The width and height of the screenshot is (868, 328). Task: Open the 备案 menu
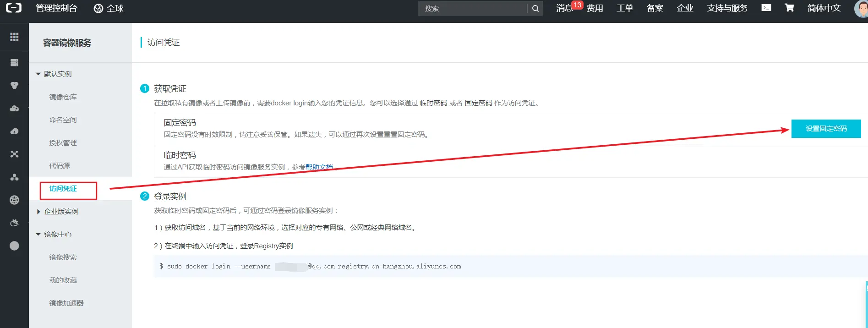tap(655, 8)
